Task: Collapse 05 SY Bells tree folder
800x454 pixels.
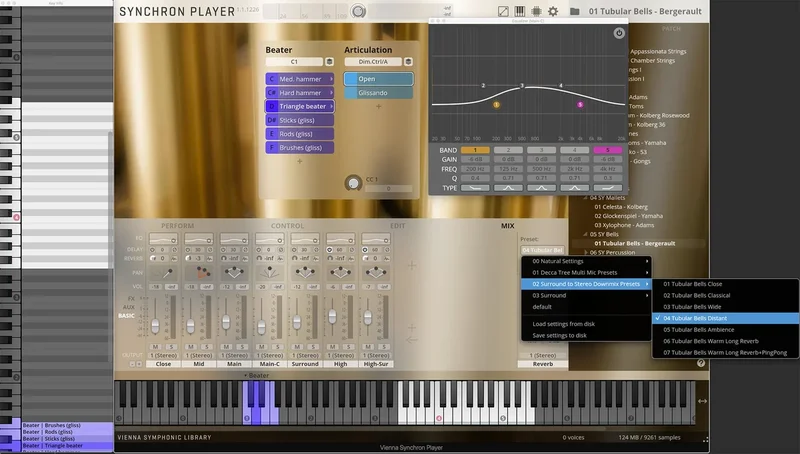Action: 586,234
